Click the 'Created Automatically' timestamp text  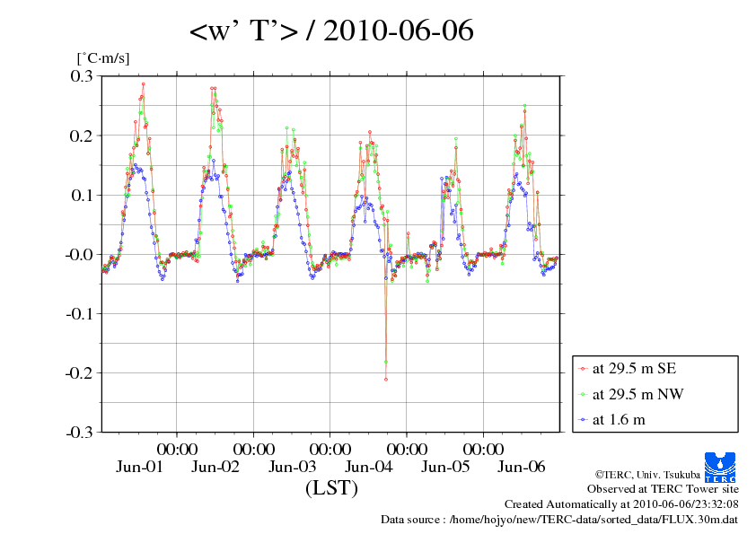(621, 503)
